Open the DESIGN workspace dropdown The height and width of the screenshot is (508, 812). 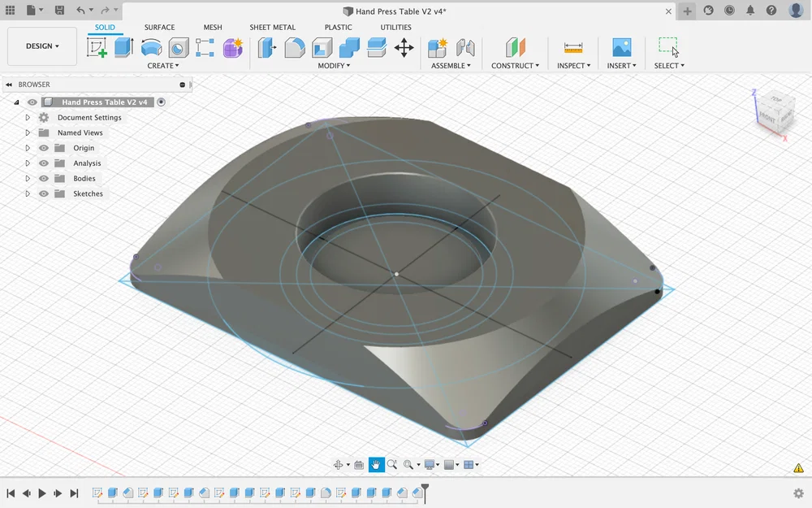(42, 46)
